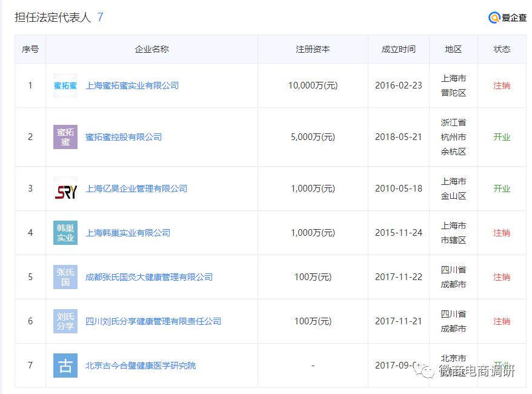
Task: Click 开业 status for 蜜拓蜜控股有限公司
Action: (x=502, y=137)
